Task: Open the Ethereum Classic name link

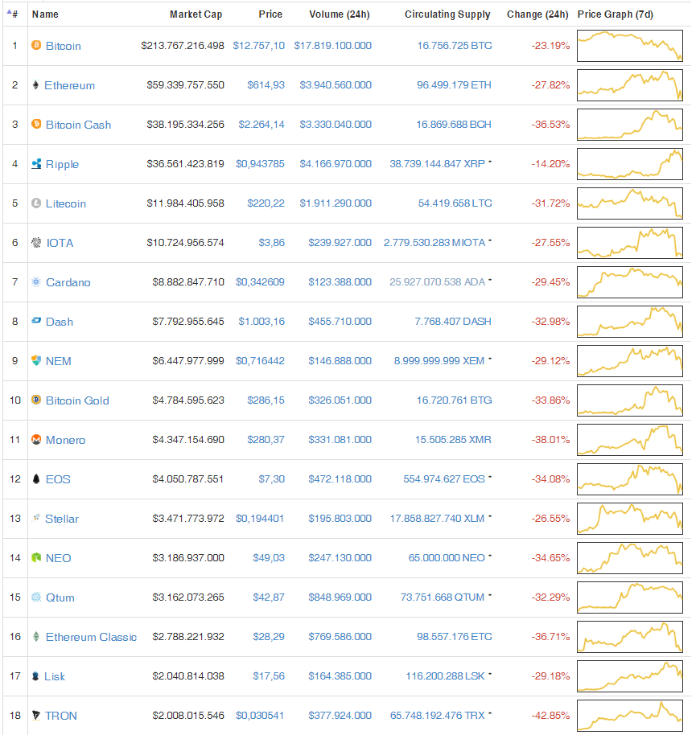Action: coord(91,637)
